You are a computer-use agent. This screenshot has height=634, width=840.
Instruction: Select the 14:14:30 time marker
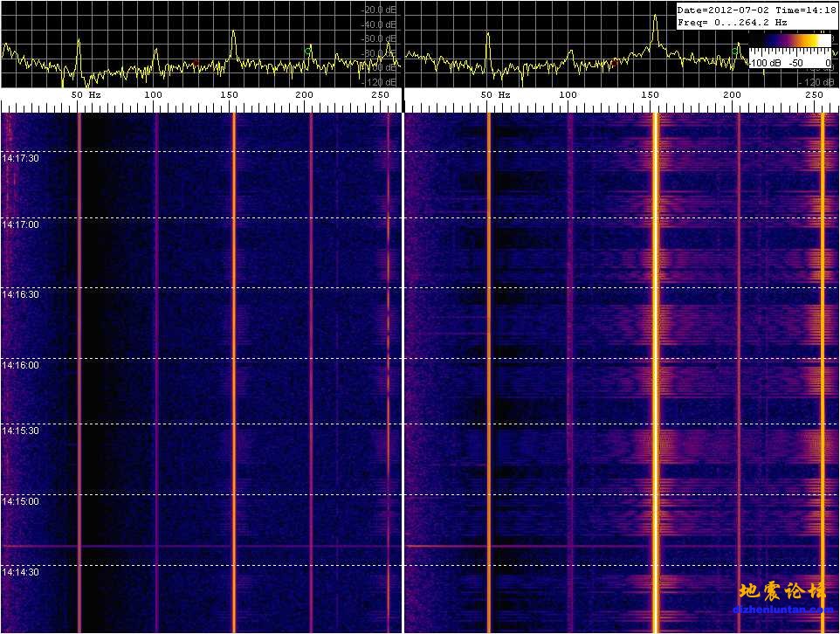(x=20, y=572)
